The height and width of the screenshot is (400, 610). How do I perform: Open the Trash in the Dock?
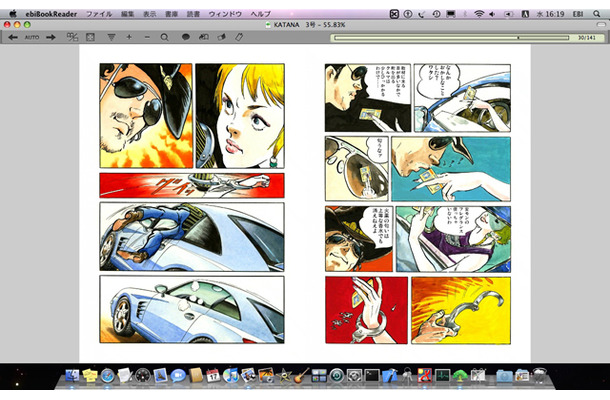(x=539, y=375)
